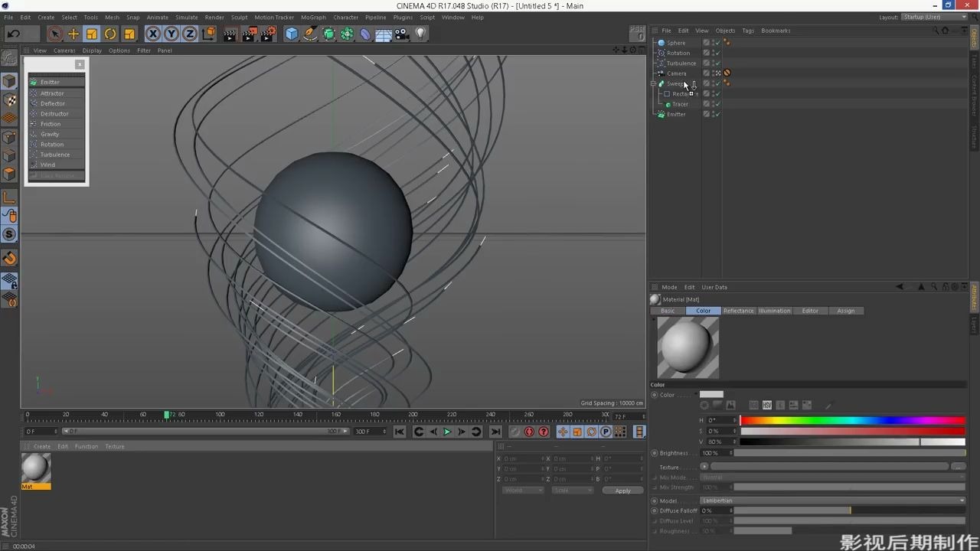The width and height of the screenshot is (980, 551).
Task: Switch to the Reflectance tab of the material
Action: (x=738, y=311)
